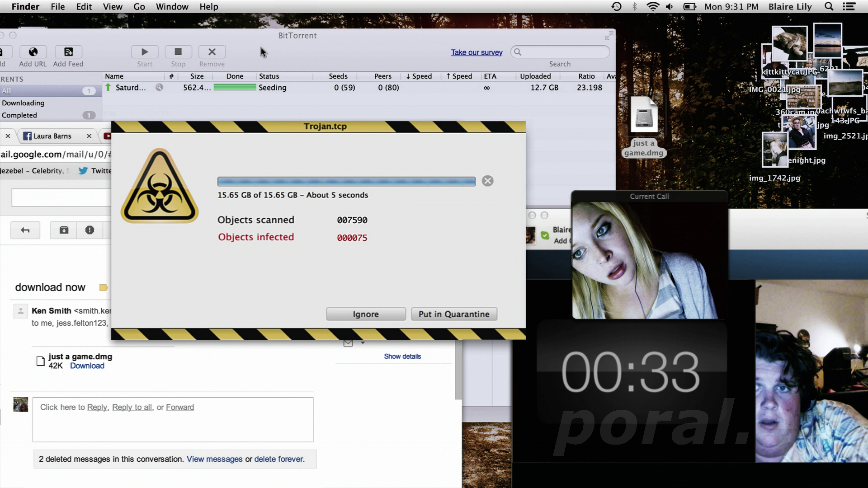Image resolution: width=868 pixels, height=488 pixels.
Task: Click the Ignore button
Action: tap(366, 314)
